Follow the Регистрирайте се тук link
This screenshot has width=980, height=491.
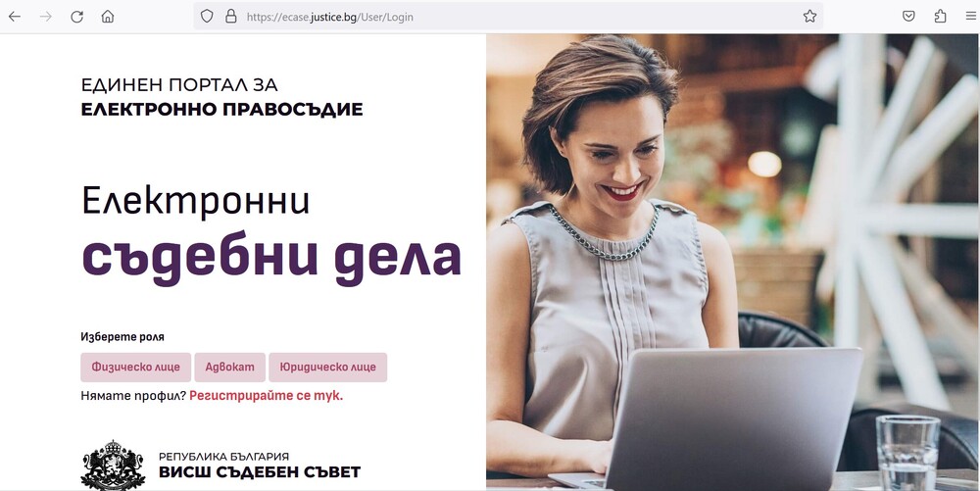tap(267, 395)
